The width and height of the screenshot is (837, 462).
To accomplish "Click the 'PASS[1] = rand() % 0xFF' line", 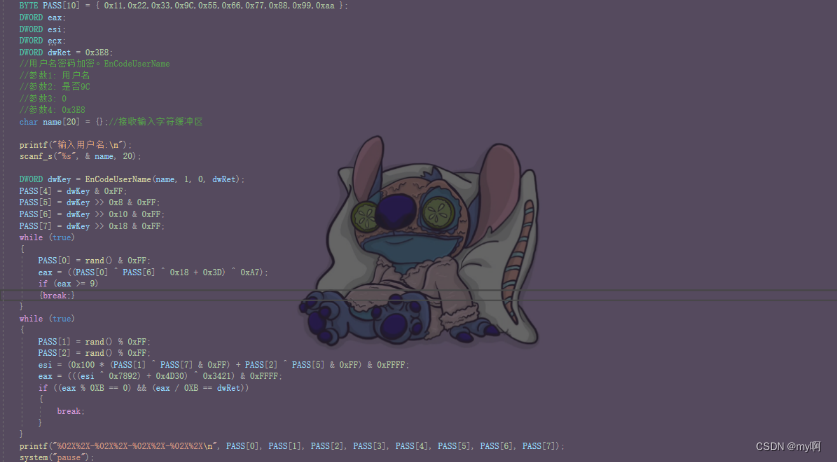I will point(94,342).
